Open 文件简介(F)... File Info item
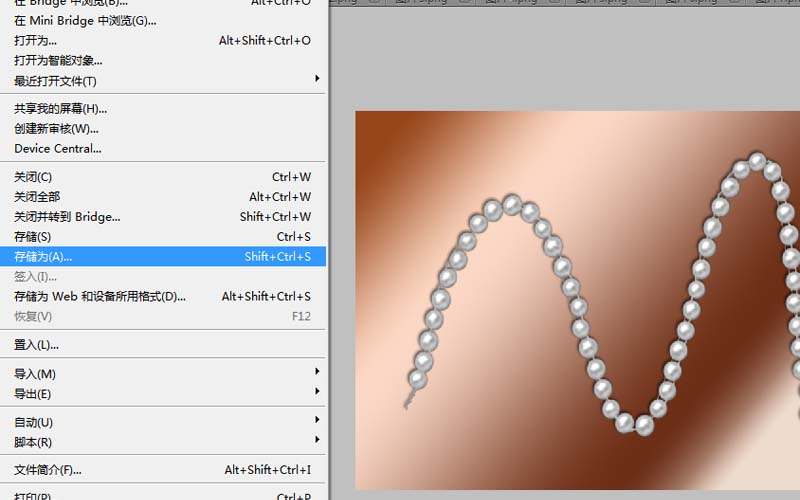The width and height of the screenshot is (800, 500). (163, 470)
